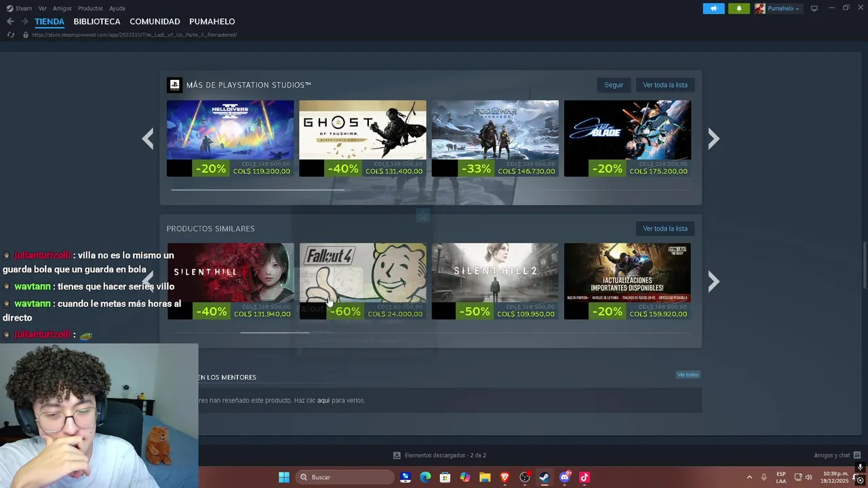
Task: Open ESP LAA language switcher
Action: coord(781,477)
